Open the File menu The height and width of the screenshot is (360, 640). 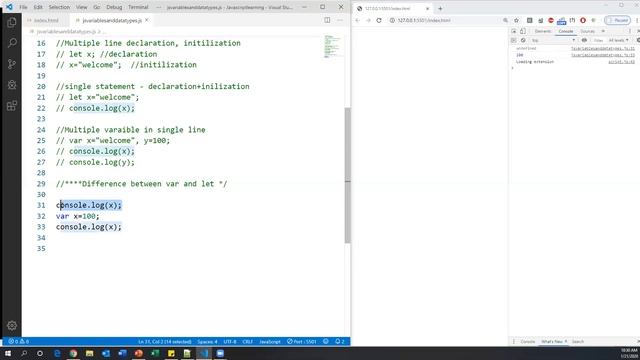click(23, 7)
